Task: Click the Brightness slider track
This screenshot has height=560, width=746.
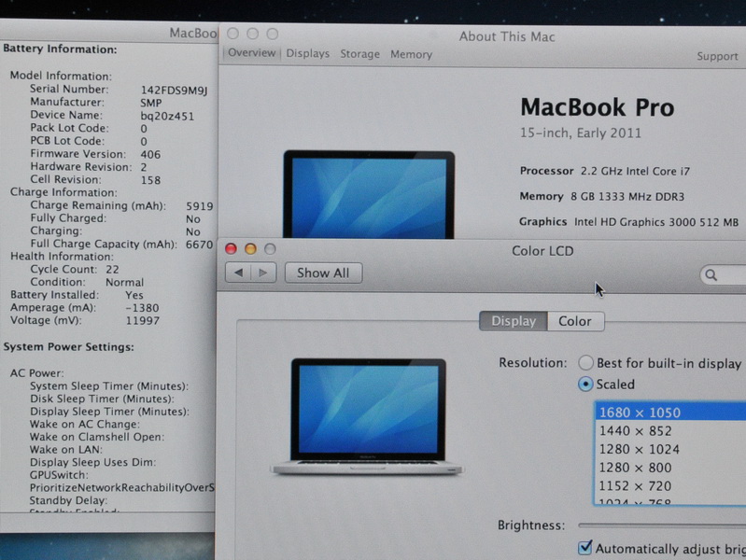Action: click(x=662, y=525)
